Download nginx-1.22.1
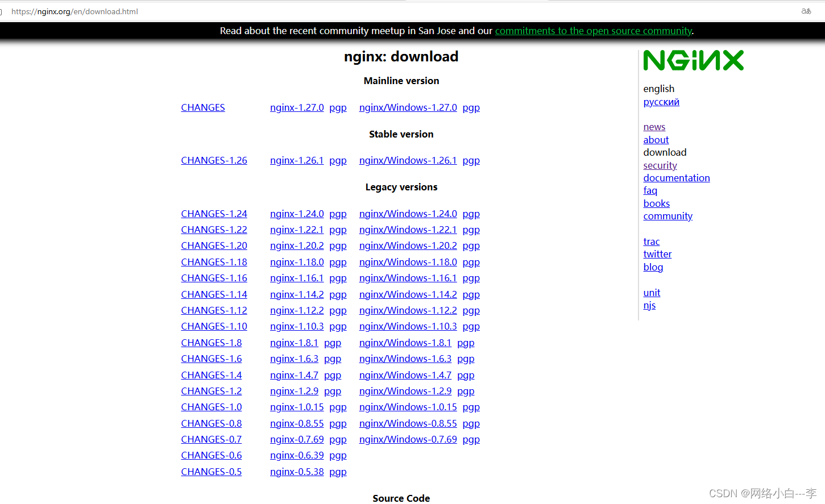825x504 pixels. pyautogui.click(x=297, y=230)
